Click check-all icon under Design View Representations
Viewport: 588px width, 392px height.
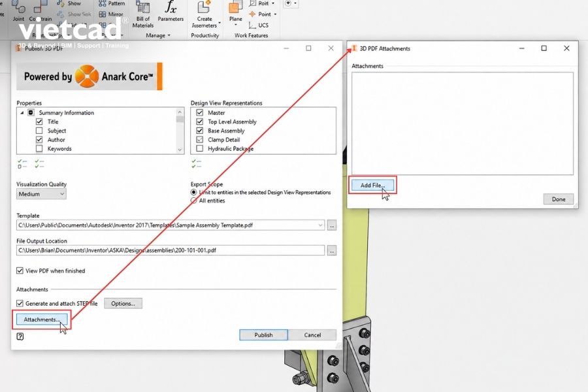tap(196, 163)
